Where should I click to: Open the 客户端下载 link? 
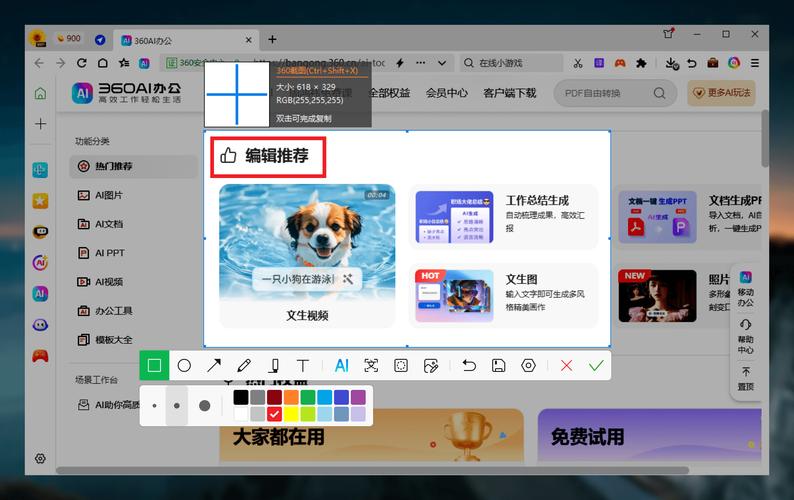[510, 93]
